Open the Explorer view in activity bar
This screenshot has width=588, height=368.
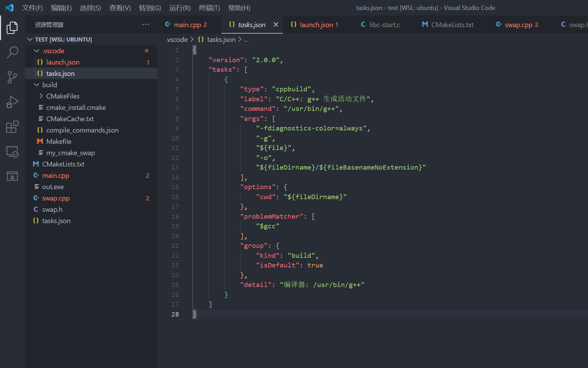coord(12,28)
